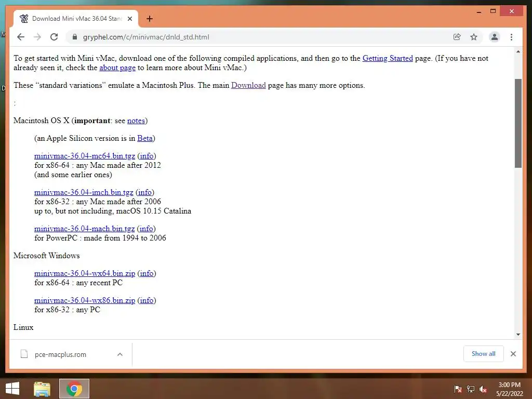Open info for the wx86 build
The image size is (532, 399).
click(x=147, y=300)
